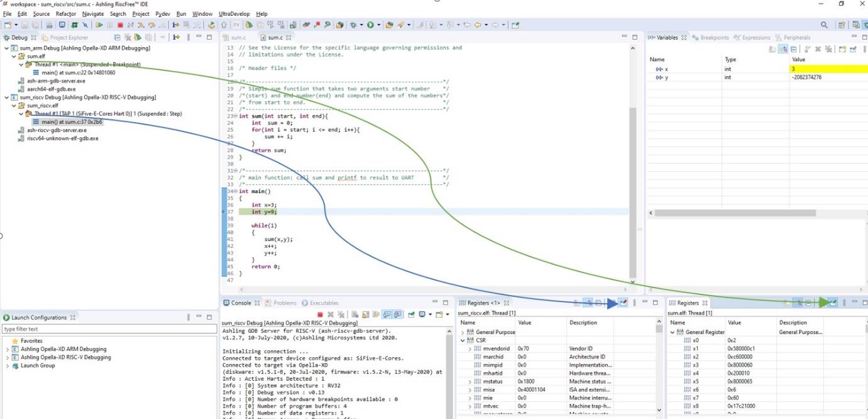
Task: Toggle Instruction Stepping Mode icon
Action: tap(175, 25)
